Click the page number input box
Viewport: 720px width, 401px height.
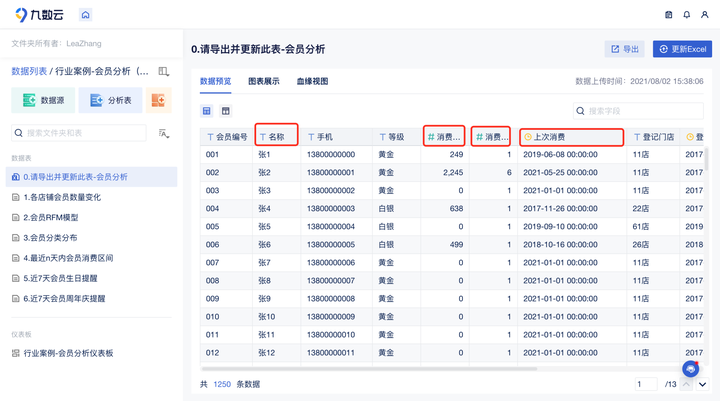647,384
